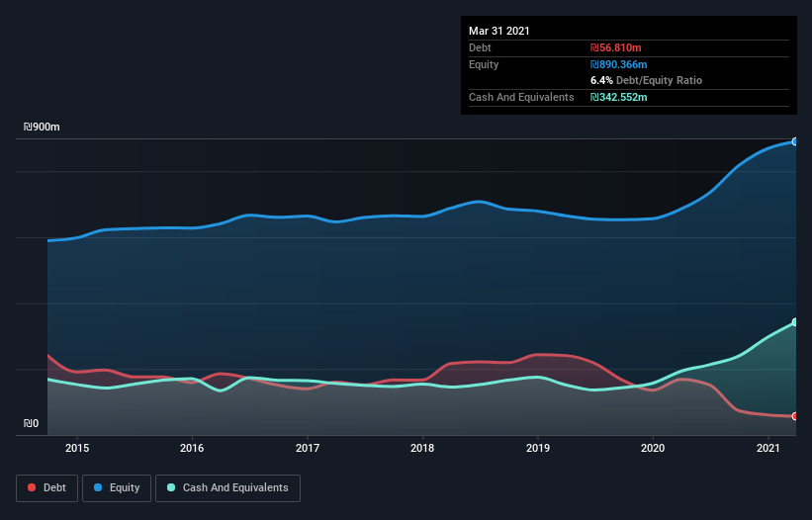
Task: Hide the Cash And Equivalents series
Action: pos(227,487)
